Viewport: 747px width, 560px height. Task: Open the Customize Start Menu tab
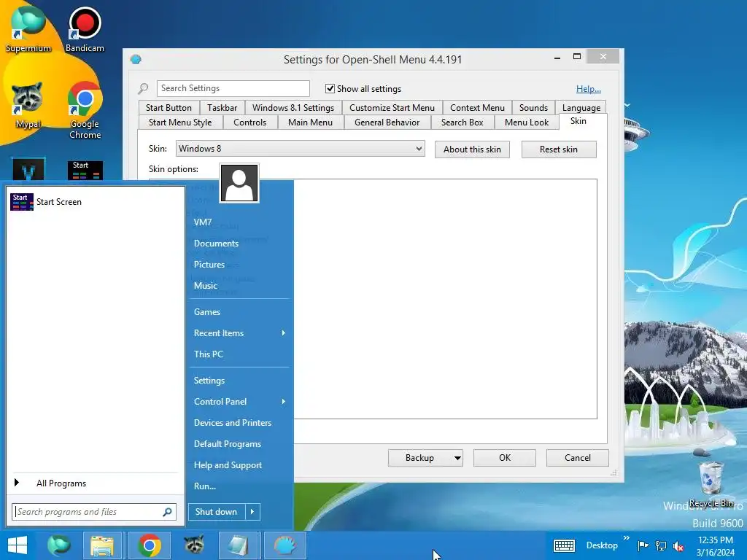(392, 108)
